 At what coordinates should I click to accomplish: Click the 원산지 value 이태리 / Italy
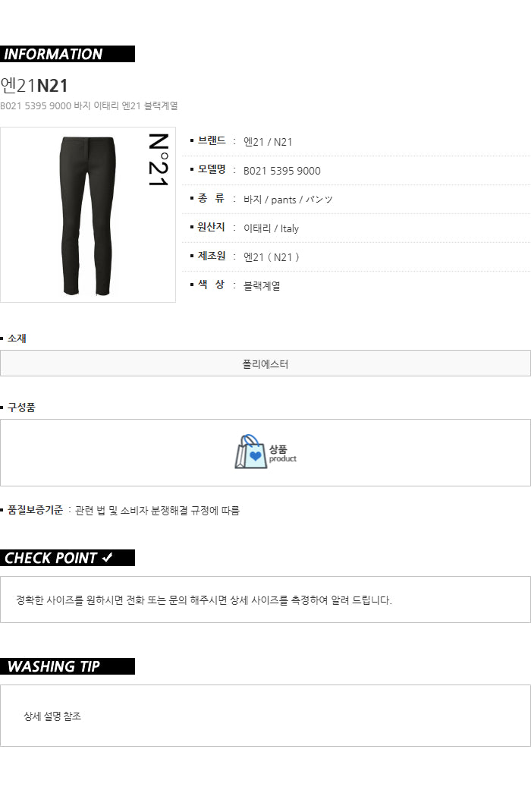272,228
